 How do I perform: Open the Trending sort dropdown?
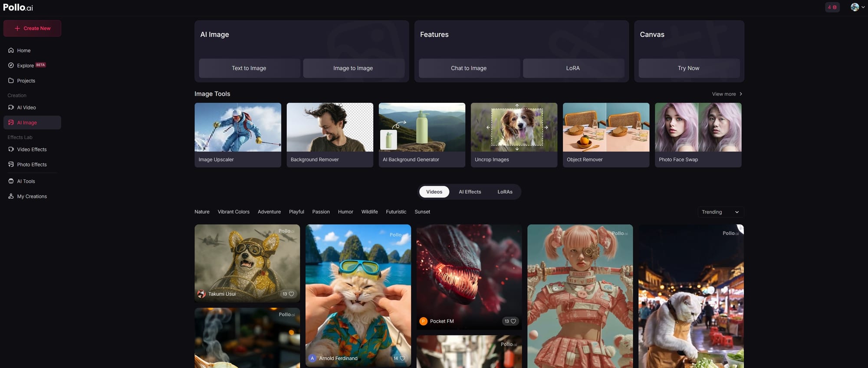[720, 212]
